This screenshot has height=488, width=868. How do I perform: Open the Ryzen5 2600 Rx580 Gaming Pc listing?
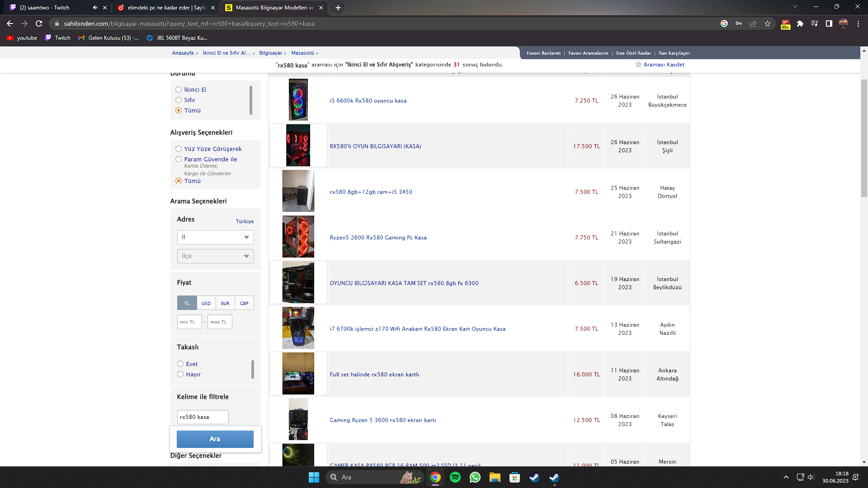click(378, 238)
